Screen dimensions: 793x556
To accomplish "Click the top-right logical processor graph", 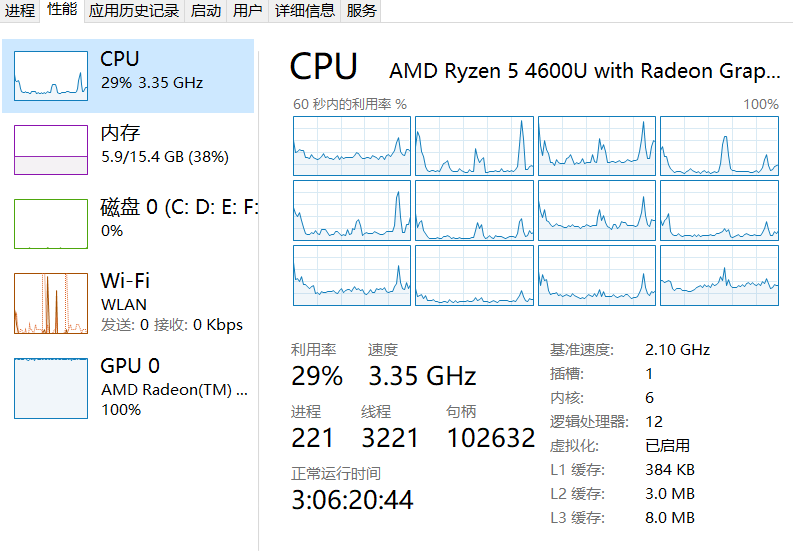I will pos(719,146).
